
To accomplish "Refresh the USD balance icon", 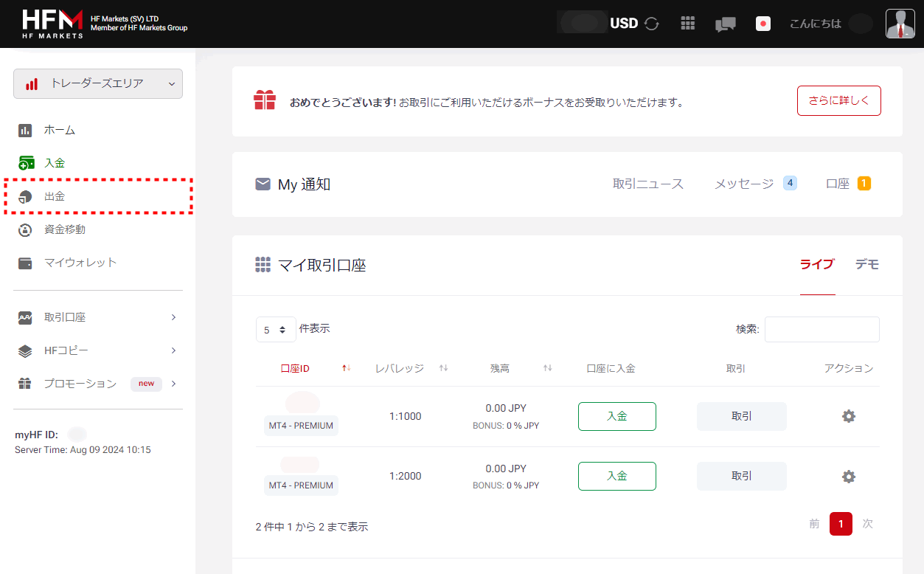I will tap(651, 24).
